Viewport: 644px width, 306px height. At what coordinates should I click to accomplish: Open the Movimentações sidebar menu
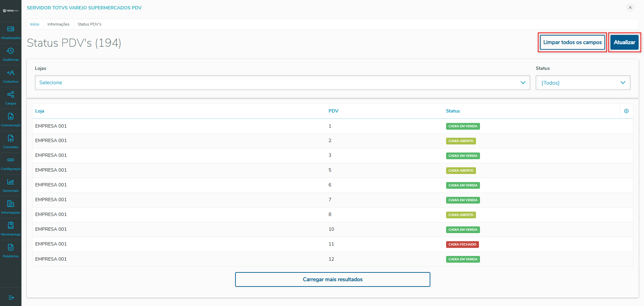[11, 226]
